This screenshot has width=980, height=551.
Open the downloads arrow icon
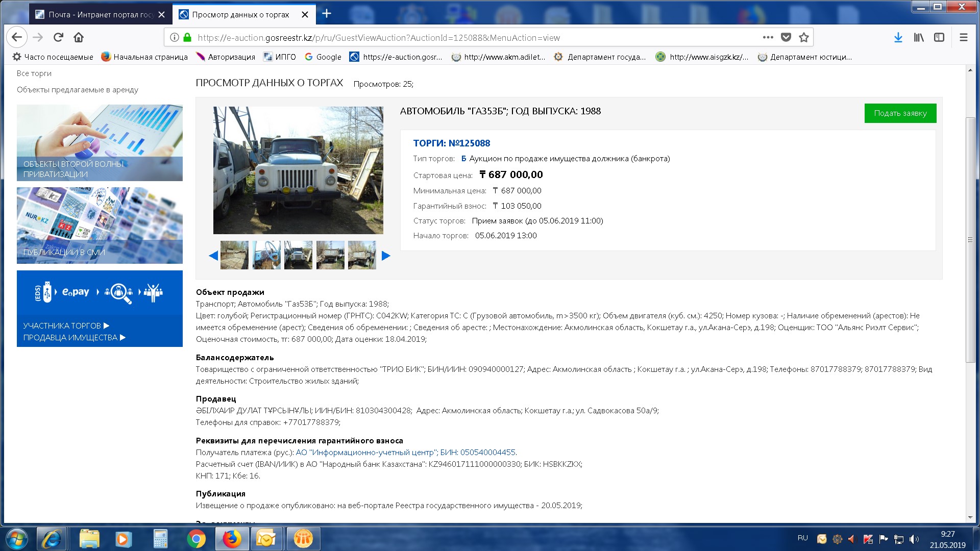(x=898, y=37)
